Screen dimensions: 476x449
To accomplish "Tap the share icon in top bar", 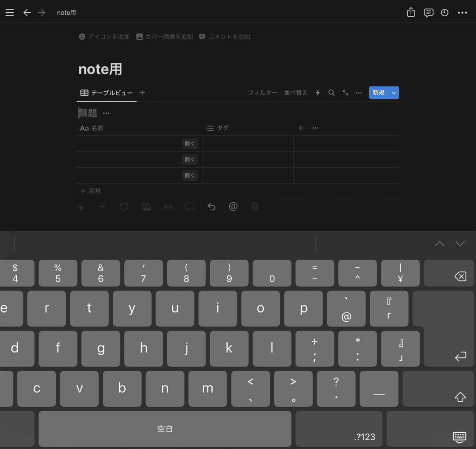I will 411,12.
